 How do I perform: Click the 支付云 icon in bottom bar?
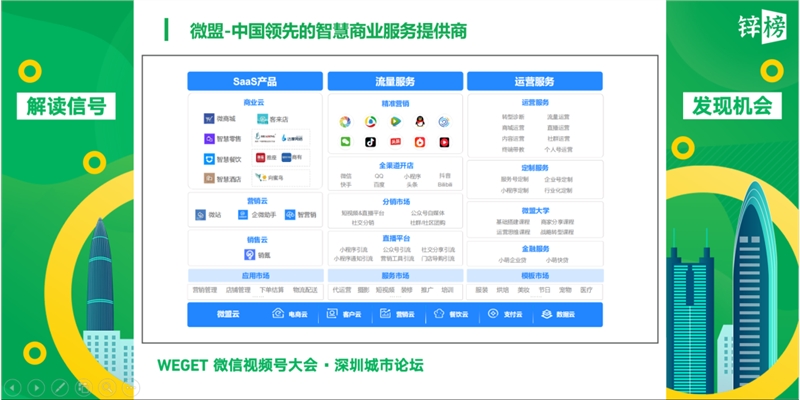tap(493, 313)
